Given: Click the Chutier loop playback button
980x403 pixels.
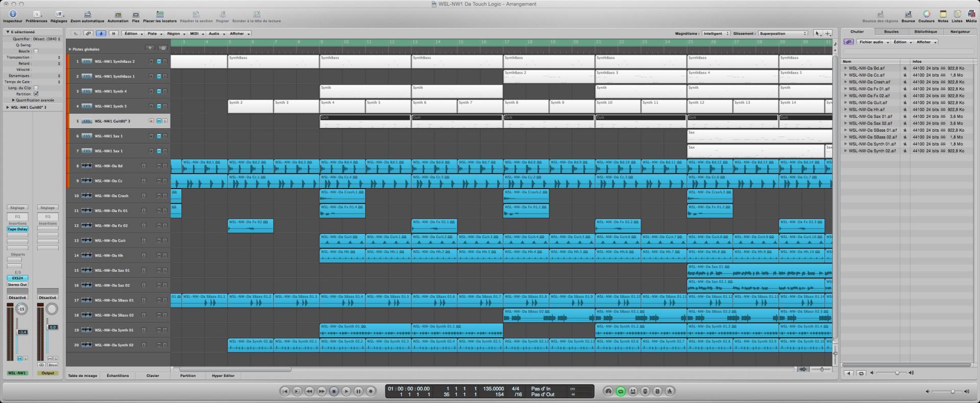Looking at the screenshot, I should click(861, 373).
